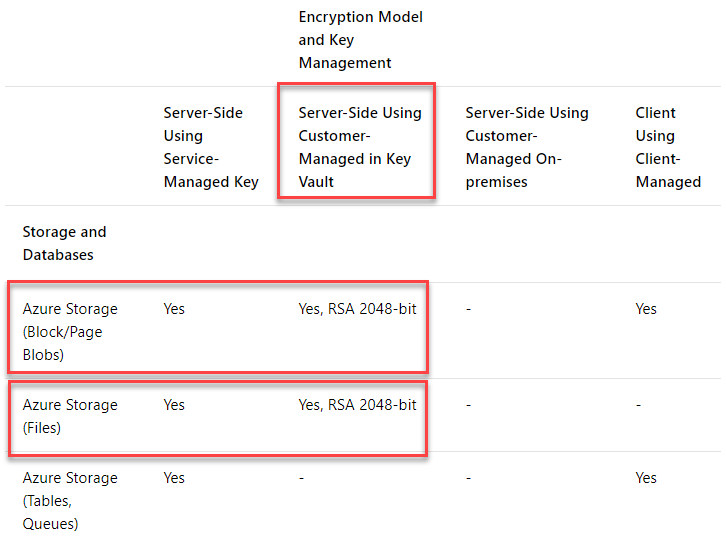The image size is (726, 543).
Task: Select the Customer-Managed On-premises column header
Action: pyautogui.click(x=526, y=147)
